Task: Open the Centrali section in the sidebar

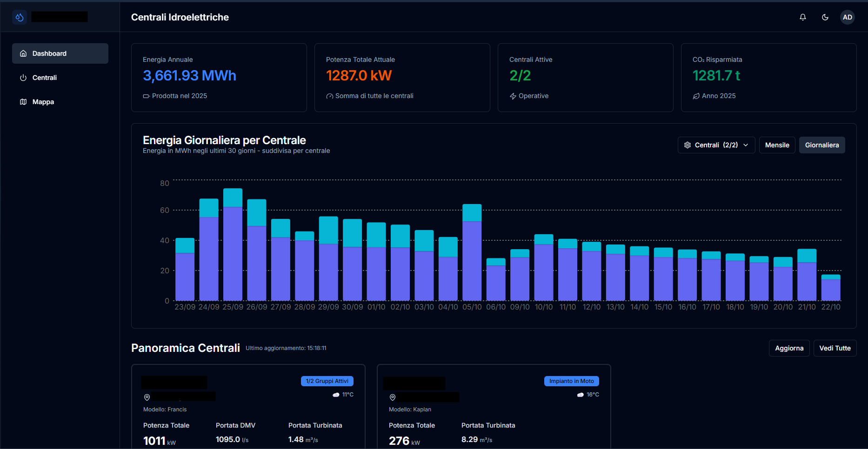Action: pyautogui.click(x=45, y=78)
